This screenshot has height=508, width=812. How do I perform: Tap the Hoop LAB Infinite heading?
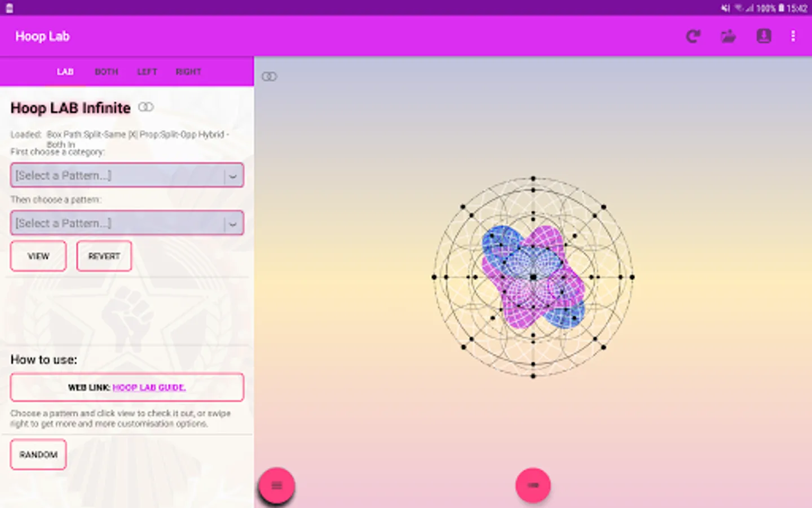click(x=70, y=108)
